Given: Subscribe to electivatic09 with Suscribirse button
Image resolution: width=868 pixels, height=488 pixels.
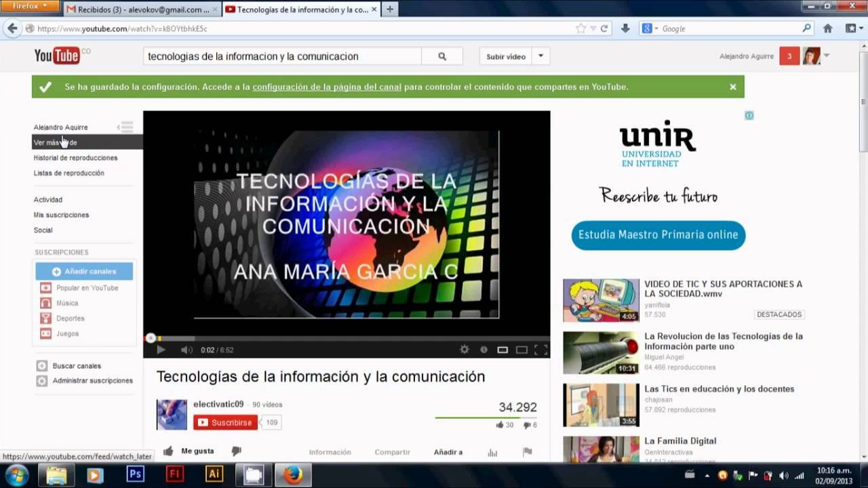Looking at the screenshot, I should tap(226, 422).
